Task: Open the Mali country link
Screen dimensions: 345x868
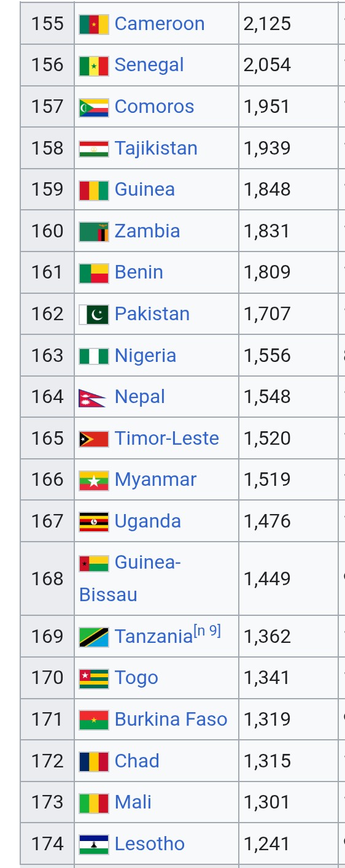Action: (133, 802)
